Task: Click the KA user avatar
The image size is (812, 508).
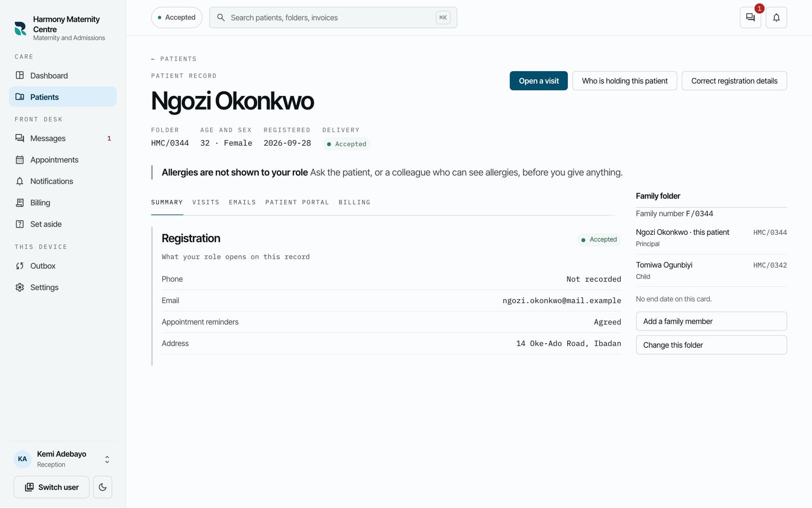Action: (23, 459)
